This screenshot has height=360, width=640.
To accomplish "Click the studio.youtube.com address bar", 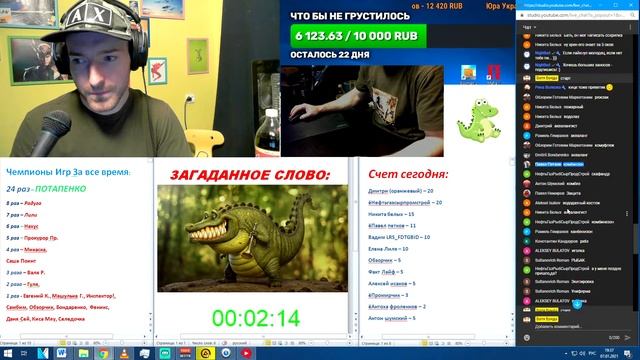I will [576, 15].
